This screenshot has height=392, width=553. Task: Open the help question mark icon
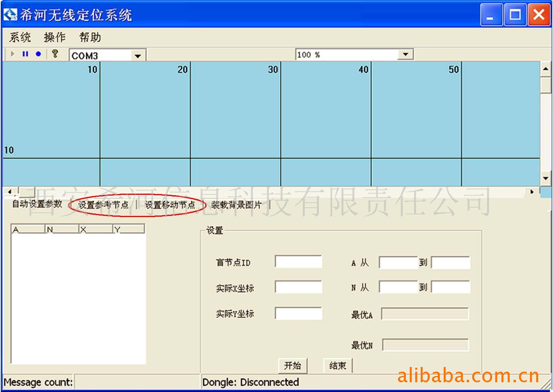(x=55, y=54)
